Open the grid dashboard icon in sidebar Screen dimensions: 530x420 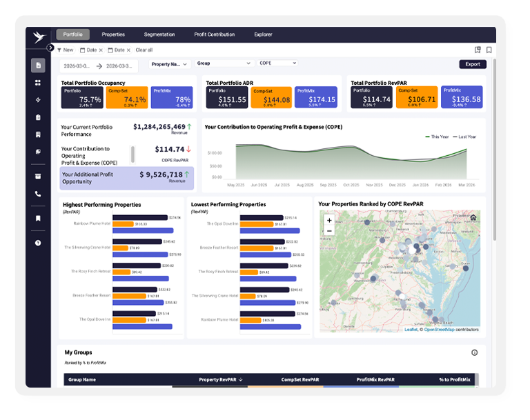pos(38,83)
